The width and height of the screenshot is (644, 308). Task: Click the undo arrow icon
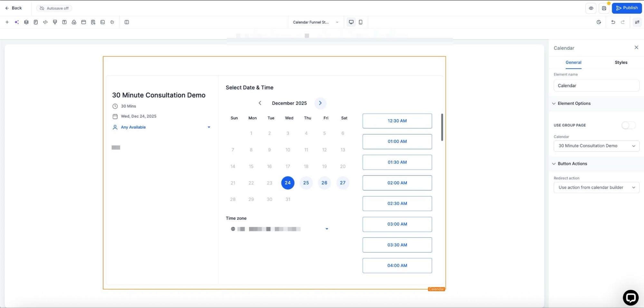click(613, 22)
